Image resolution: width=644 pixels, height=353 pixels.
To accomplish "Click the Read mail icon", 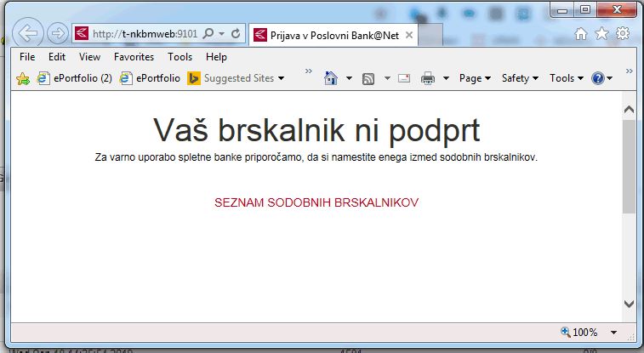I will pos(404,78).
